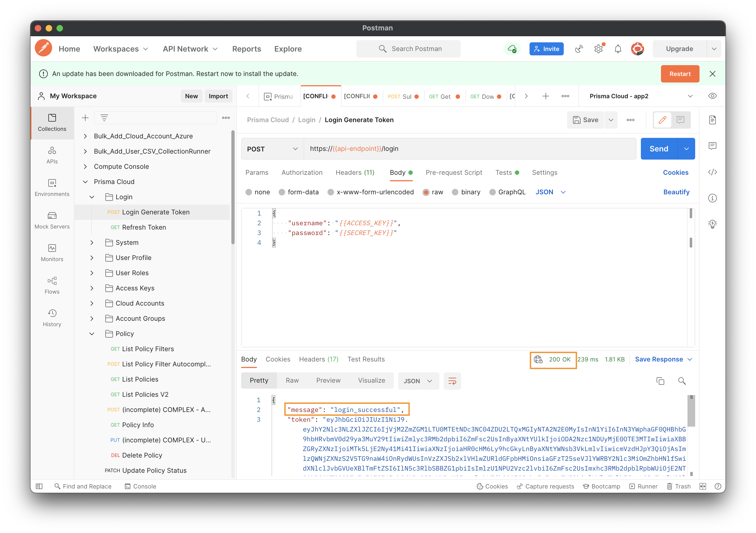Open the Collections sidebar panel
756x533 pixels.
pos(52,123)
